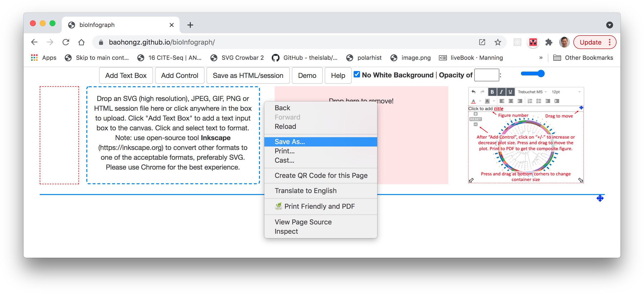644x294 pixels.
Task: Select View Page Source option
Action: pyautogui.click(x=303, y=221)
